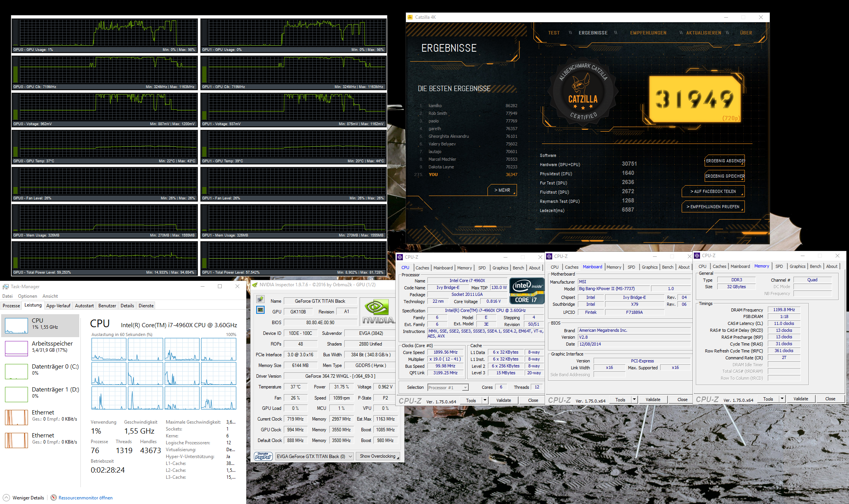This screenshot has width=849, height=504.
Task: Expand Show Overclocking panel
Action: point(378,456)
